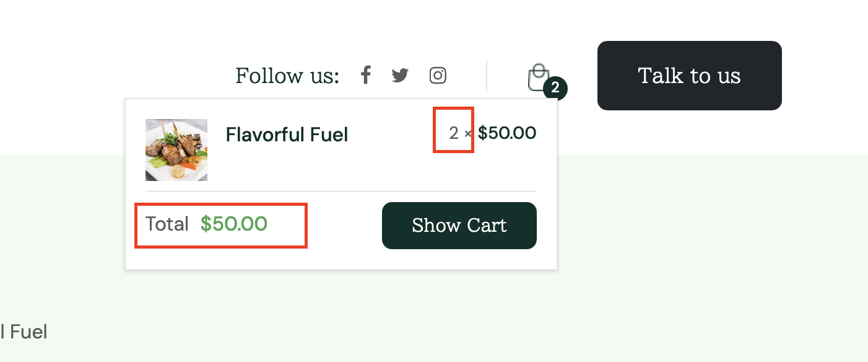Click the partially visible Fuel text

[24, 332]
